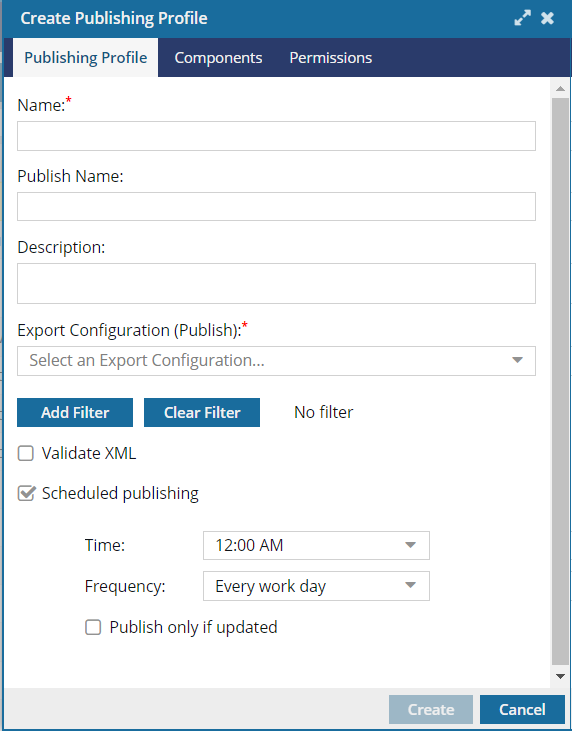Select the Publishing Profile tab
This screenshot has width=572, height=731.
tap(86, 58)
